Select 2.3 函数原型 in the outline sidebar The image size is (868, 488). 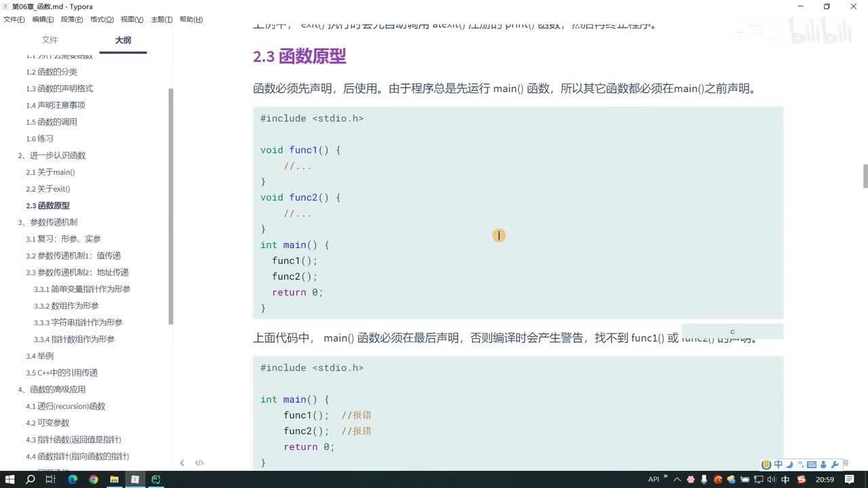coord(47,205)
